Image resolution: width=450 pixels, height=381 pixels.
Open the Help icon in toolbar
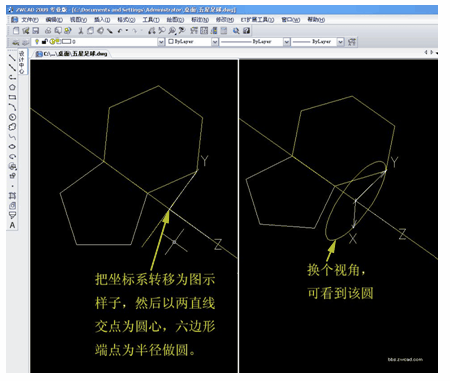click(x=246, y=31)
